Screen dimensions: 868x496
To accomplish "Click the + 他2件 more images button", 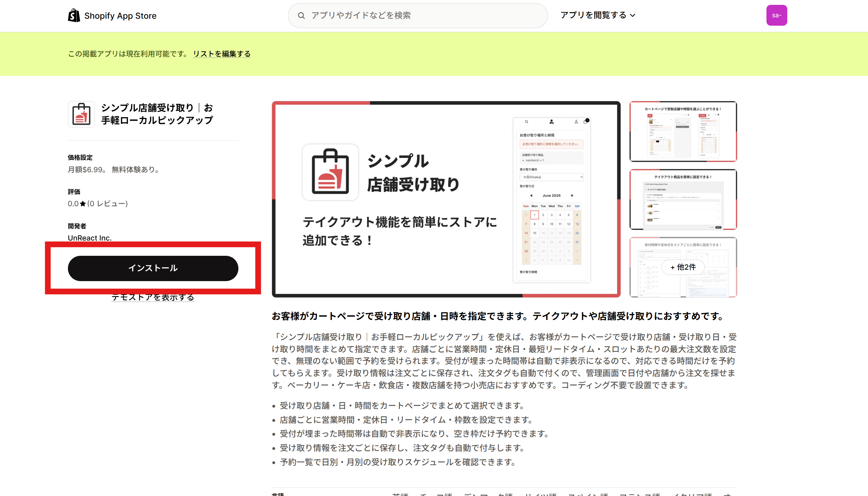I will (683, 267).
